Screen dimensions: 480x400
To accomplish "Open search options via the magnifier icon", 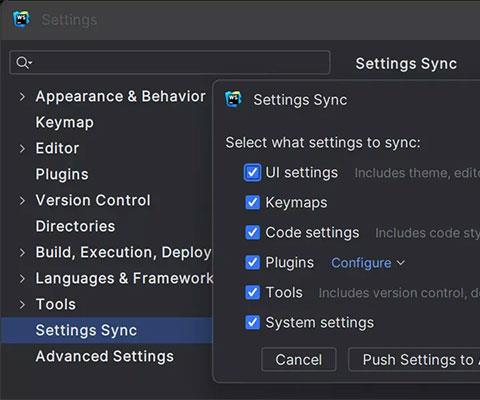I will pos(24,62).
